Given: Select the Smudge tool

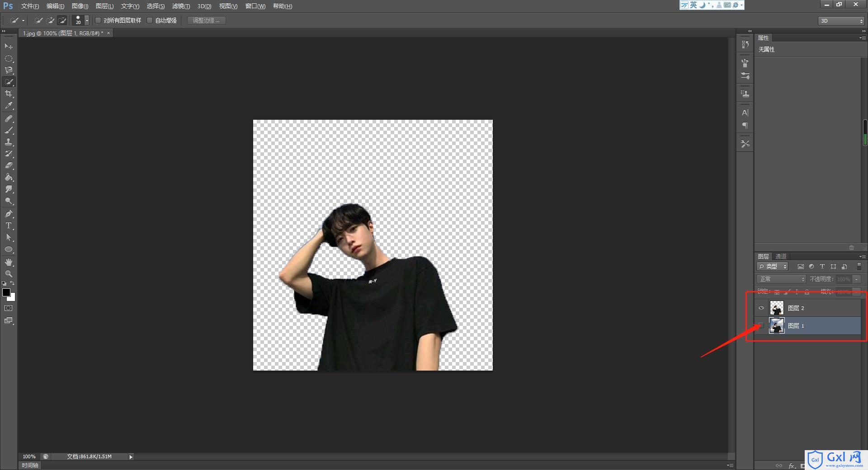Looking at the screenshot, I should (9, 189).
